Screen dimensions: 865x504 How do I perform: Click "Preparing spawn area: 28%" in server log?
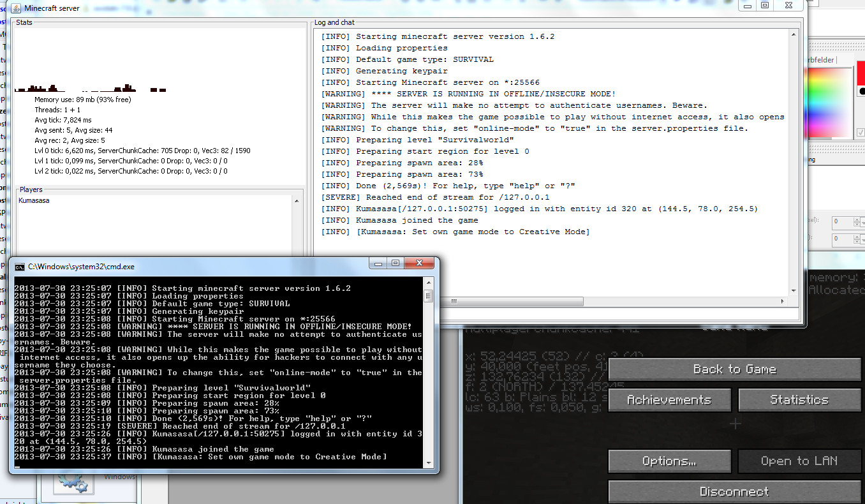pyautogui.click(x=402, y=163)
